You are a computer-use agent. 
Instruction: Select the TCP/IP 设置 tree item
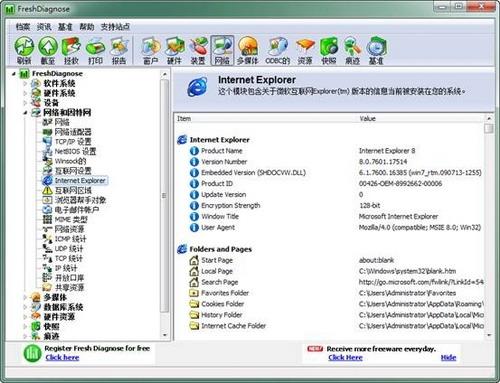coord(73,142)
